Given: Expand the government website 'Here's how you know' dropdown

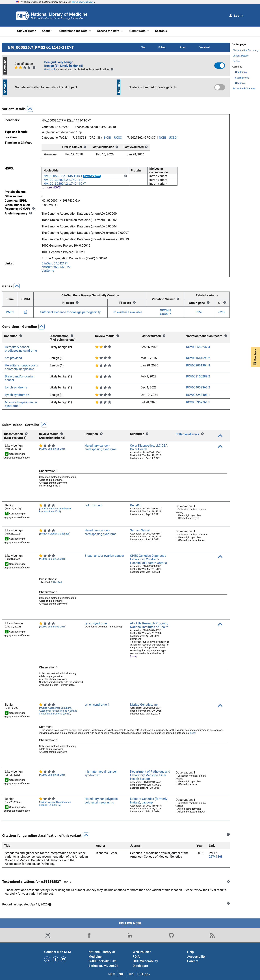Looking at the screenshot, I should click(x=83, y=2).
